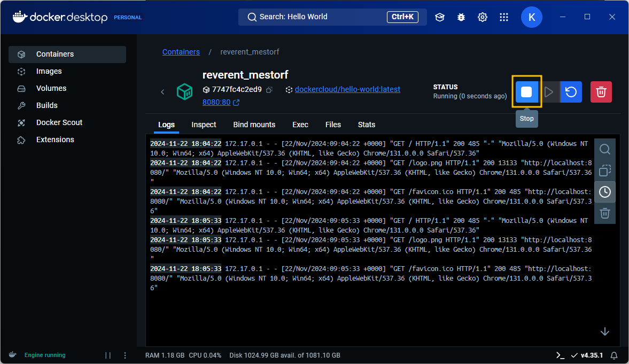This screenshot has height=364, width=629.
Task: Search logs with the magnifier icon
Action: click(605, 149)
